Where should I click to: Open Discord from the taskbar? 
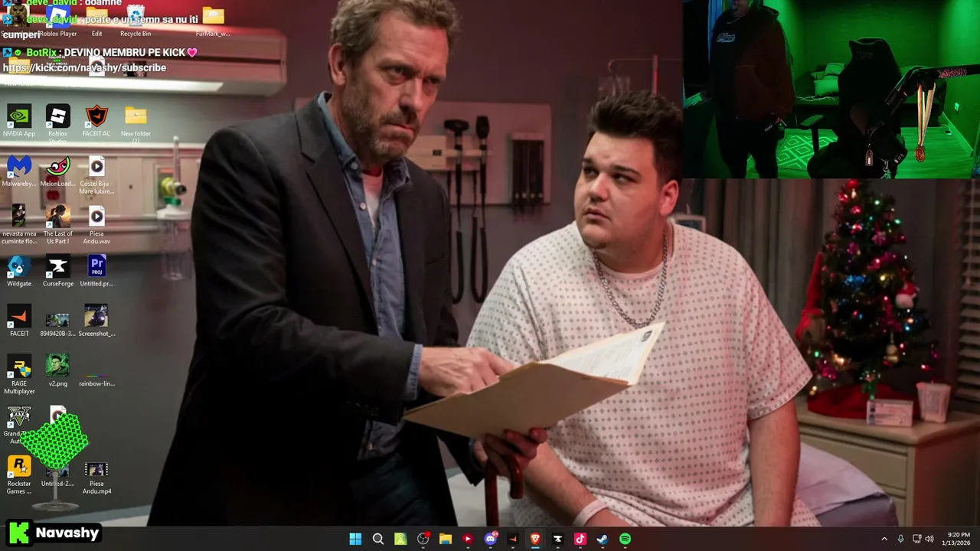pos(490,539)
